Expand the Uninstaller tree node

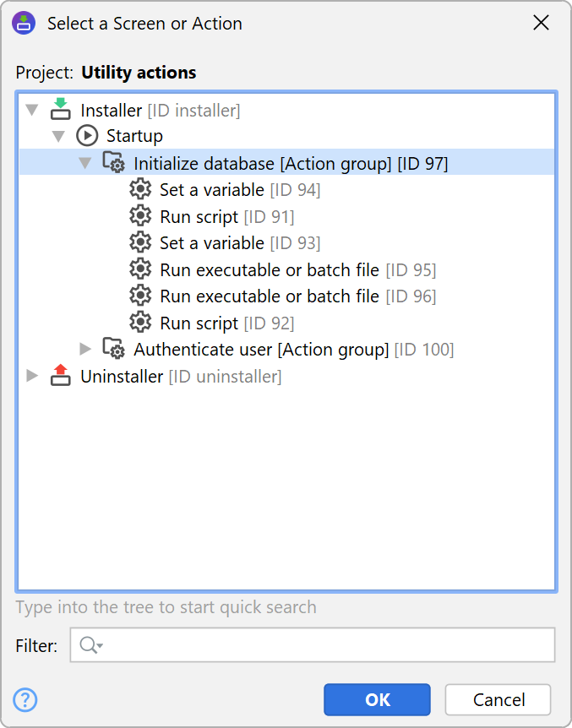point(33,376)
